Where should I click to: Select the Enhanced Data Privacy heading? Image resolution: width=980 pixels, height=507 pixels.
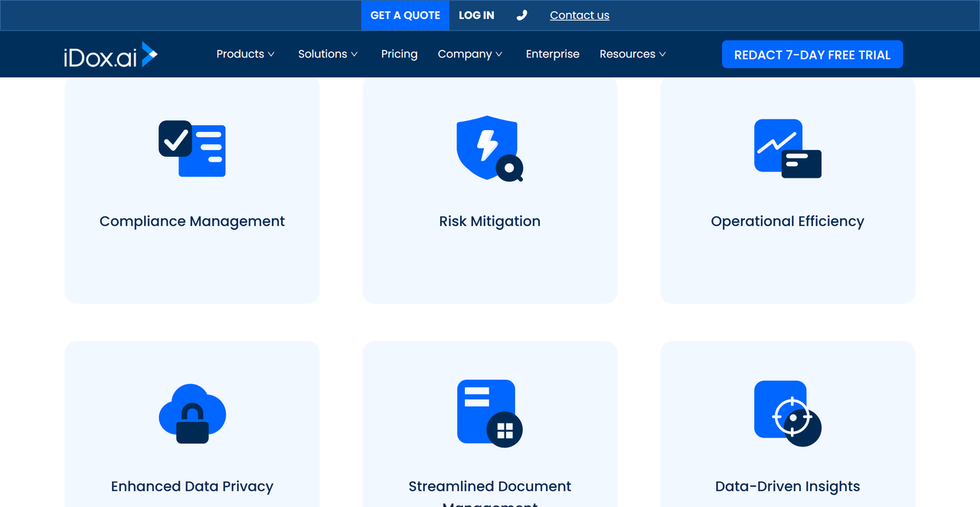[192, 486]
